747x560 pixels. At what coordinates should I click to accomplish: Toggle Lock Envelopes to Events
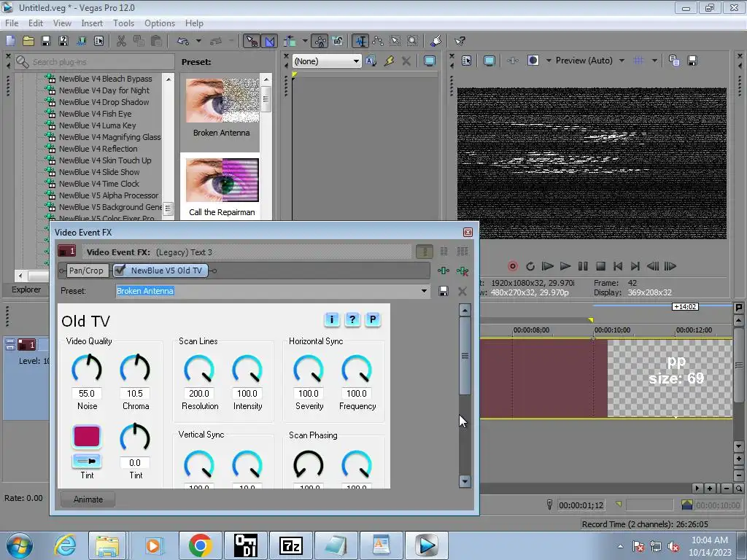pyautogui.click(x=320, y=41)
